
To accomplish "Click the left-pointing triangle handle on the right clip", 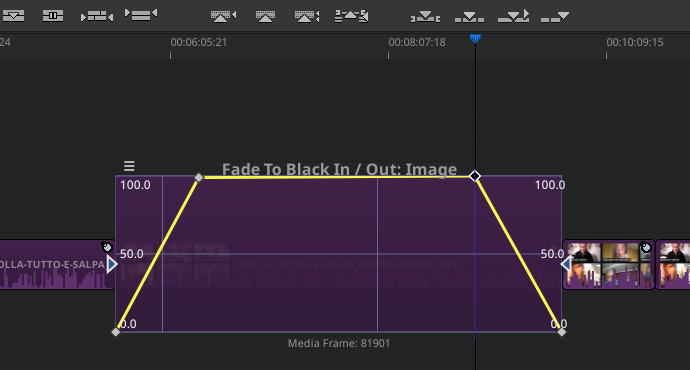I will [x=566, y=264].
